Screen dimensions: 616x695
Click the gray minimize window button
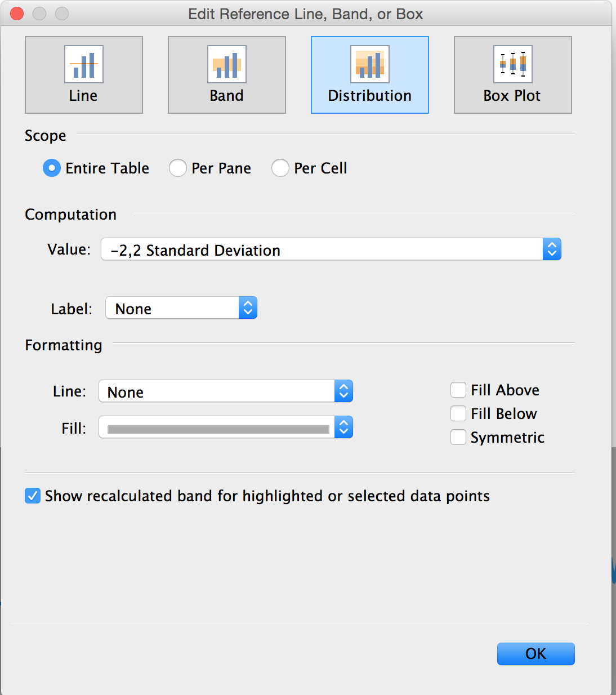point(39,14)
